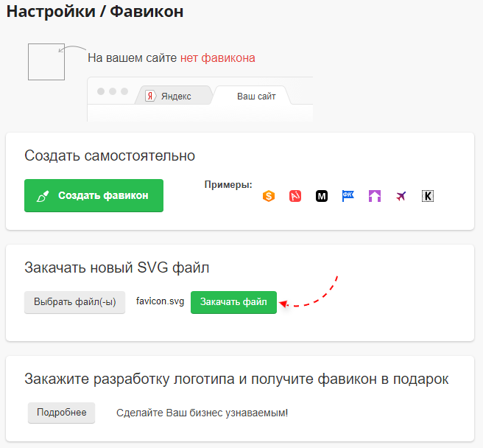Click the red Ai example favicon

tap(295, 196)
